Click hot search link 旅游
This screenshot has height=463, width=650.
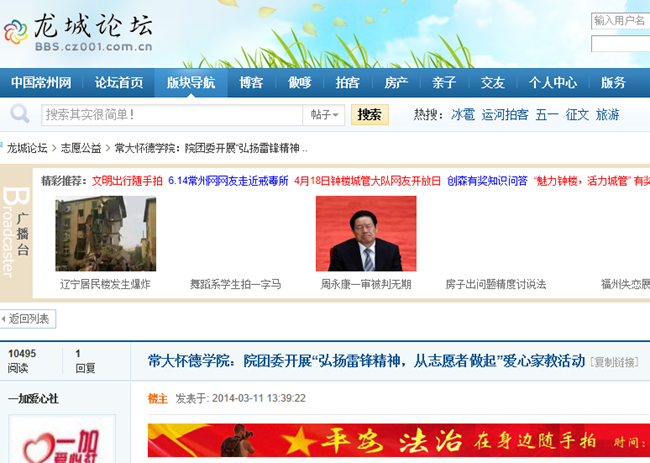(607, 114)
